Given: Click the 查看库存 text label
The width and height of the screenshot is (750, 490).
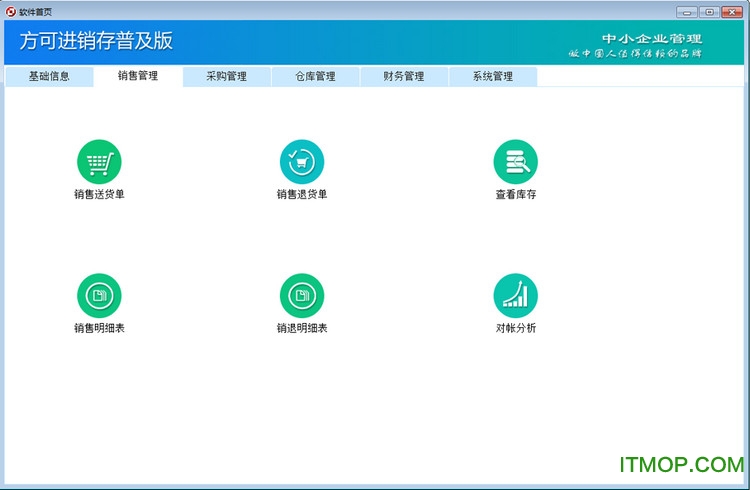Looking at the screenshot, I should click(x=516, y=194).
